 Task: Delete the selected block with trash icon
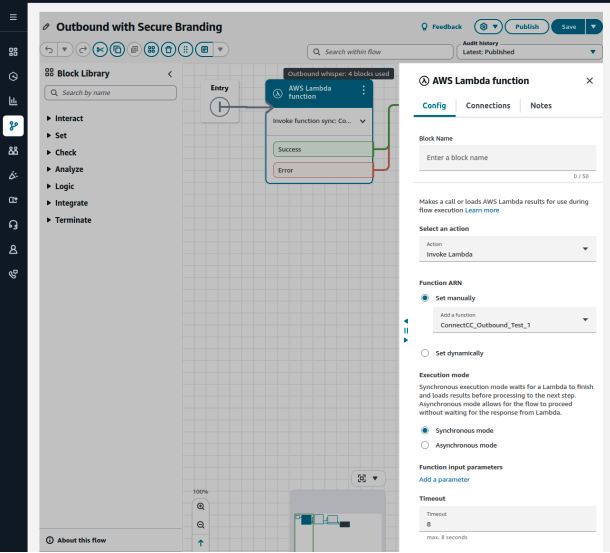click(x=168, y=49)
